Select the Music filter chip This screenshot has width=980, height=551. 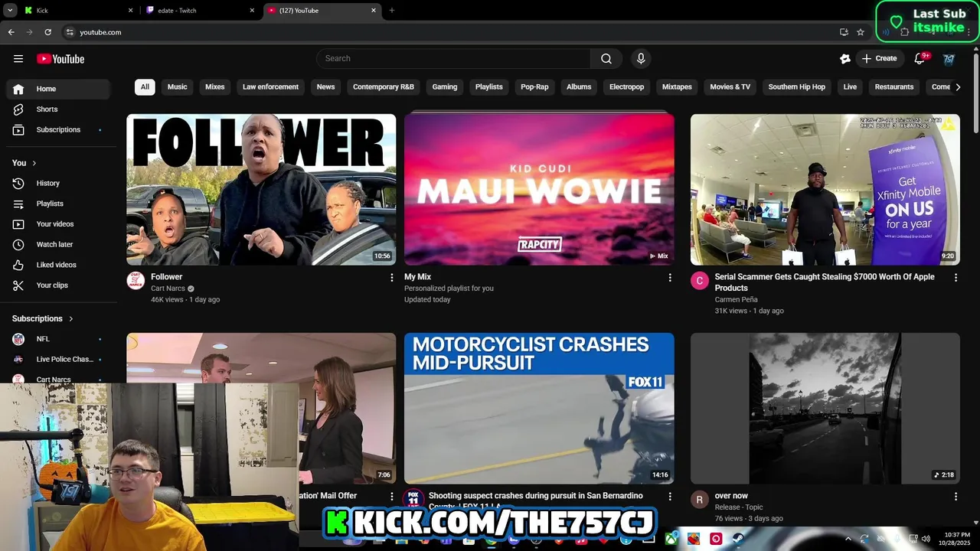click(x=178, y=87)
